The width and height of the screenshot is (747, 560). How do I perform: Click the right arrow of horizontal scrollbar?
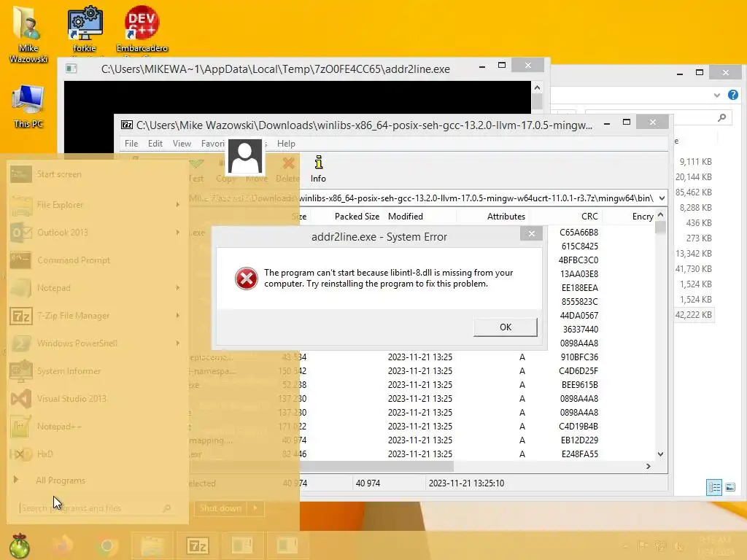click(648, 466)
